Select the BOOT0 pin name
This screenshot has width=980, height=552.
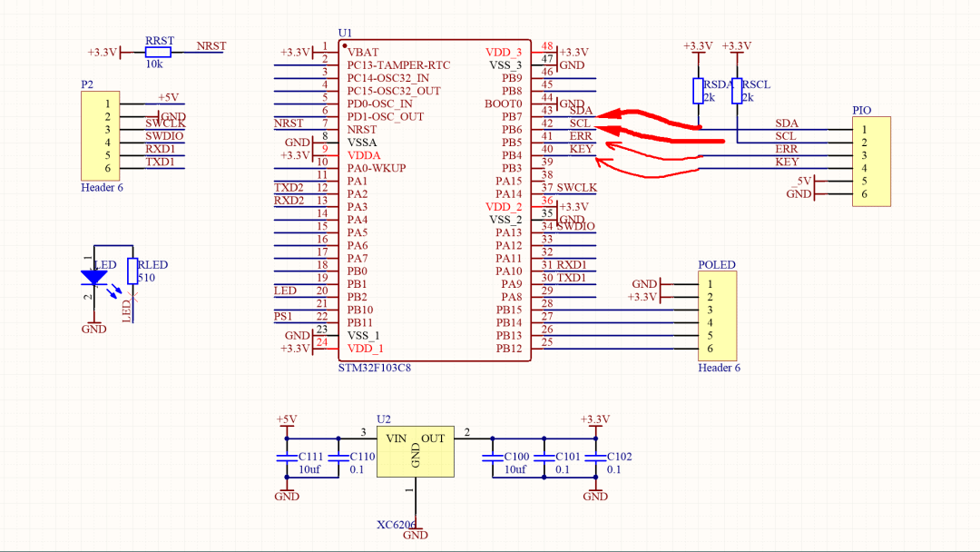point(503,103)
